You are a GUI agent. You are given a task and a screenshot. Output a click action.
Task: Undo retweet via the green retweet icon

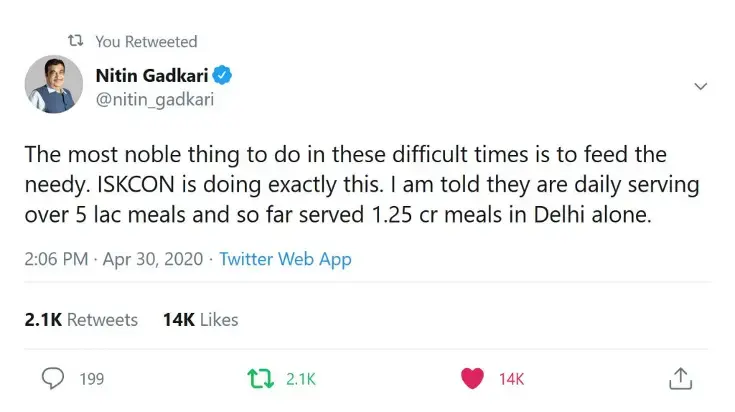click(x=260, y=379)
